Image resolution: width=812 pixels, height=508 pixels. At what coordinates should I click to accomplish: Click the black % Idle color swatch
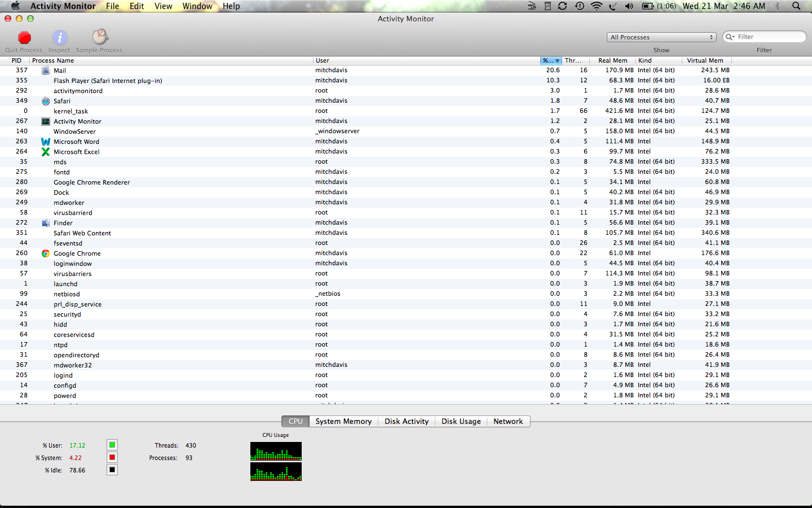click(x=112, y=470)
